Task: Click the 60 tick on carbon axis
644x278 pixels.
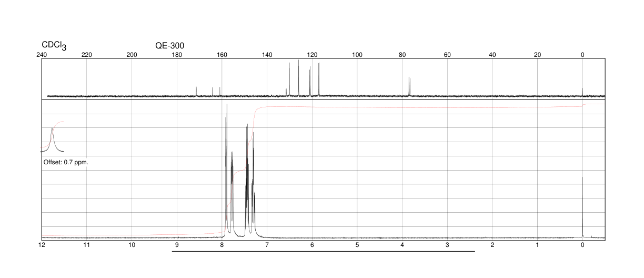Action: tap(447, 55)
